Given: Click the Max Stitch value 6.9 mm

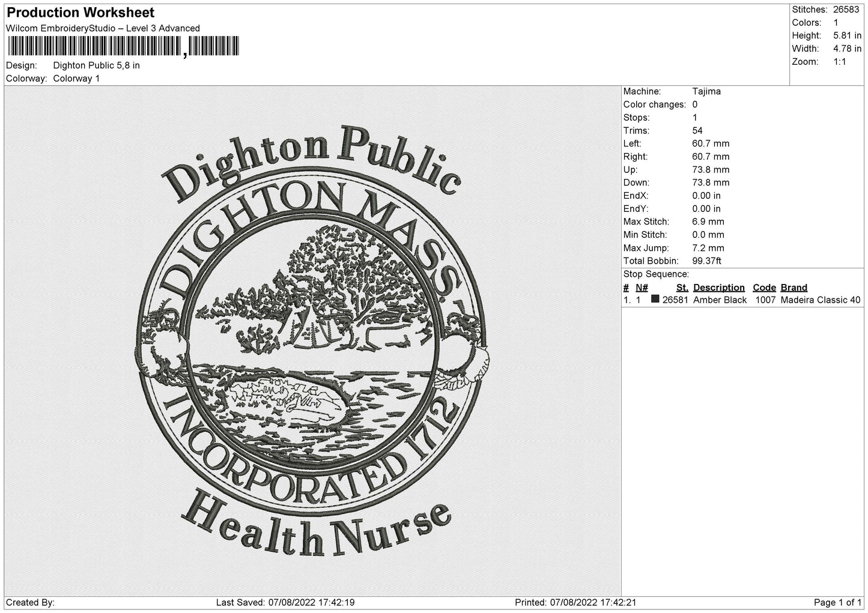Looking at the screenshot, I should coord(708,222).
